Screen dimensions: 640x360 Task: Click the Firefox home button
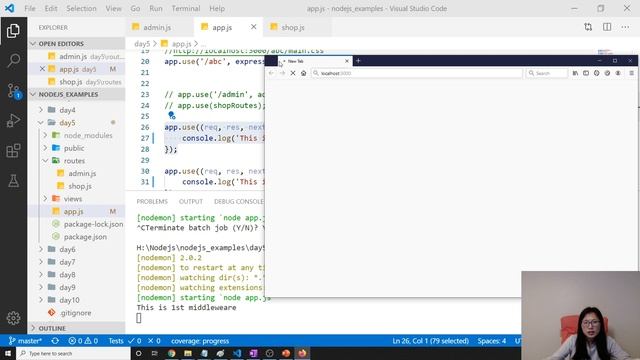(303, 73)
